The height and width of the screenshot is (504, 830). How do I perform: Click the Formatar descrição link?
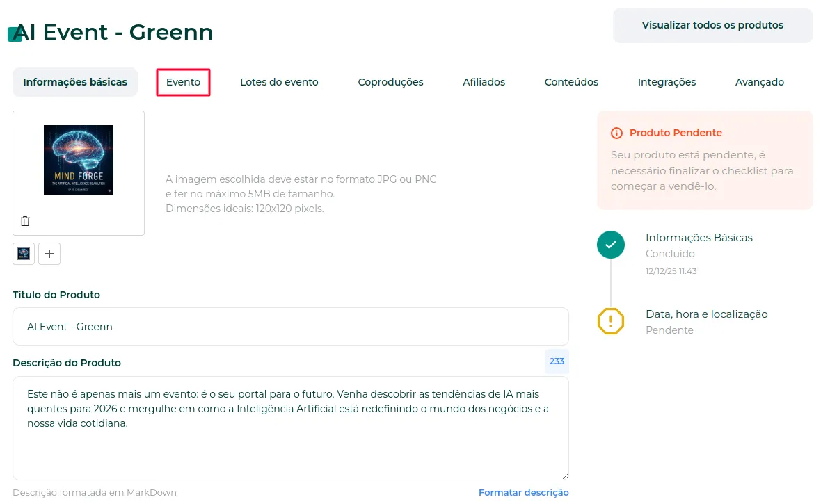523,492
